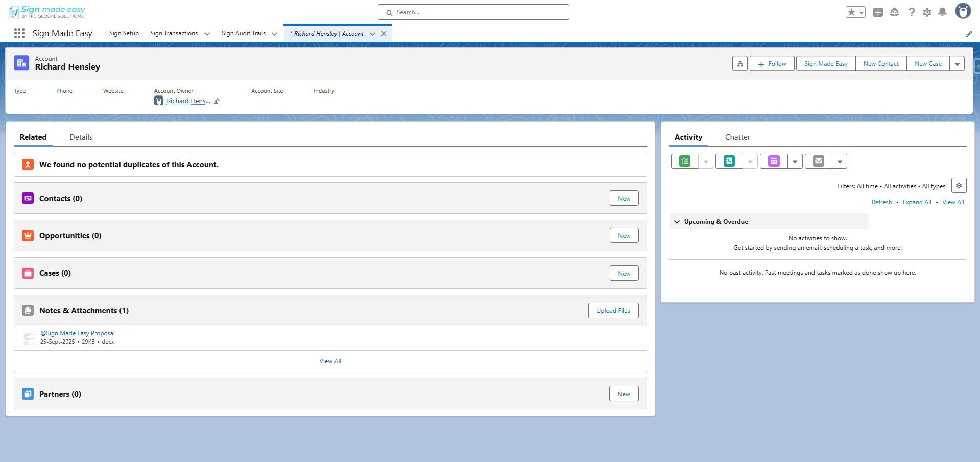Click the edit navigation pencil icon

[x=969, y=34]
